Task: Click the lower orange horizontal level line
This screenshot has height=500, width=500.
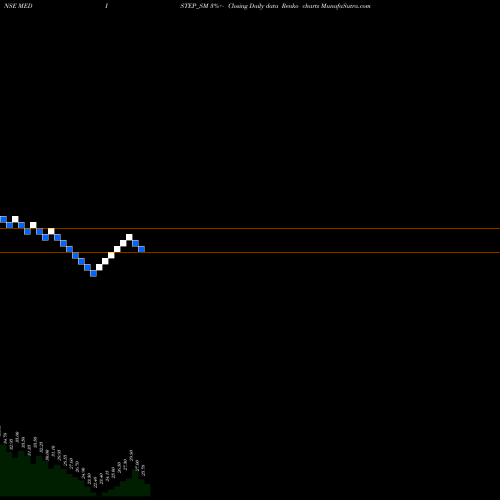Action: [250, 253]
